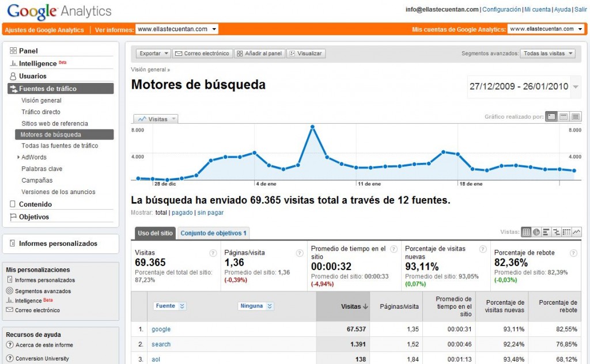Click the 'Porcentaje de rebote' column header

tap(554, 306)
